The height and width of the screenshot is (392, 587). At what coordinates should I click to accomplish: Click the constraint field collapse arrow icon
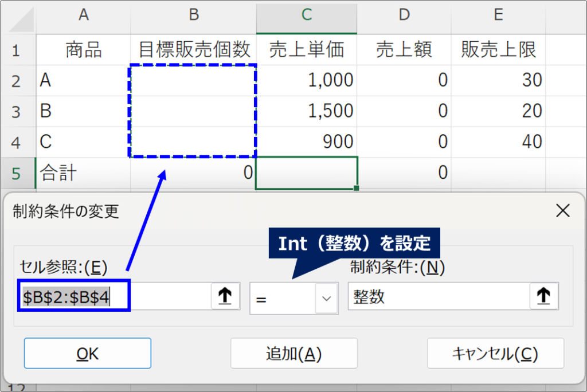point(543,296)
